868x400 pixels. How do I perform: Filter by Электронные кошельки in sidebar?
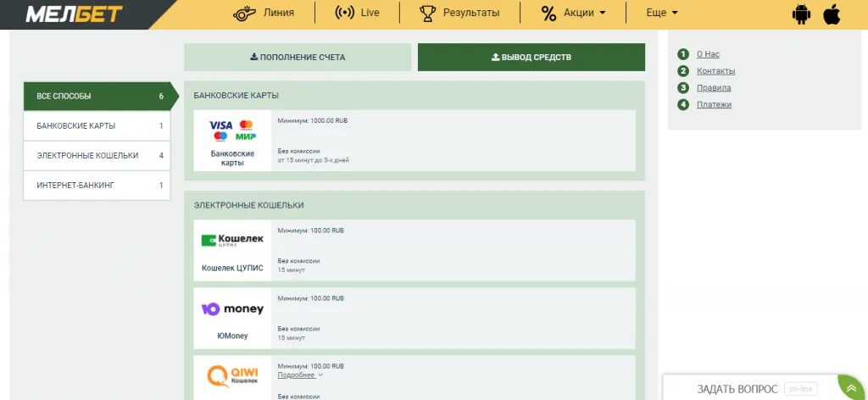coord(97,155)
